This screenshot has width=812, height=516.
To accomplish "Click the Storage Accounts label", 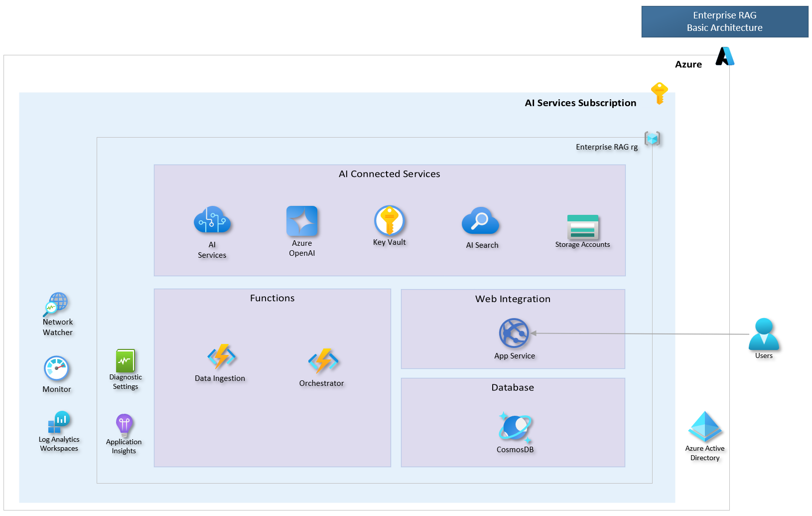I will 583,245.
